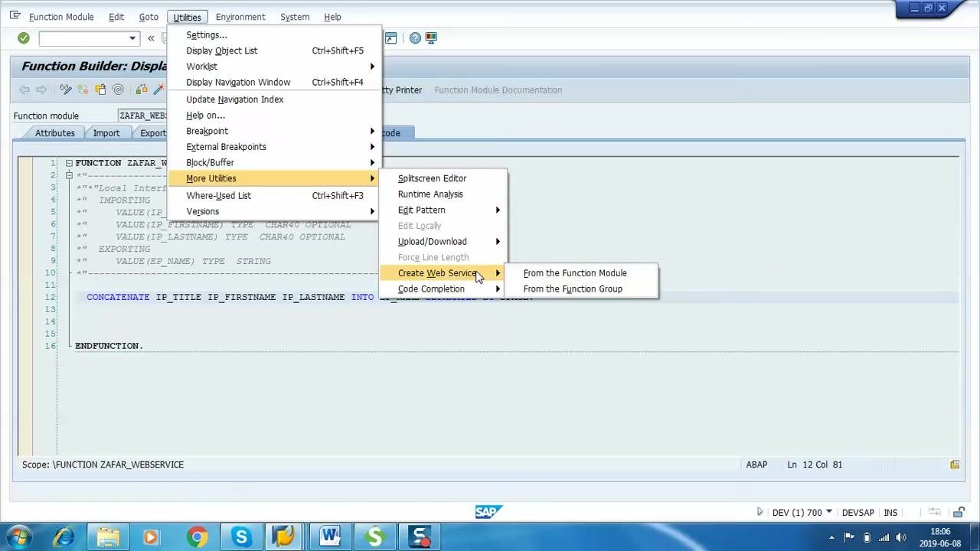Click the Function Module Documentation button
Viewport: 980px width, 551px height.
[498, 90]
